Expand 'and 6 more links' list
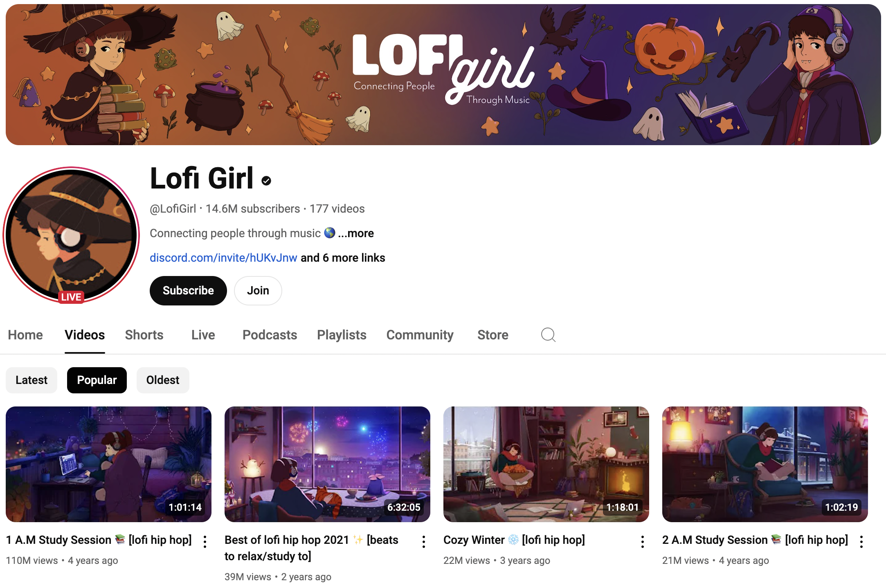Screen dimensions: 886x588 343,258
